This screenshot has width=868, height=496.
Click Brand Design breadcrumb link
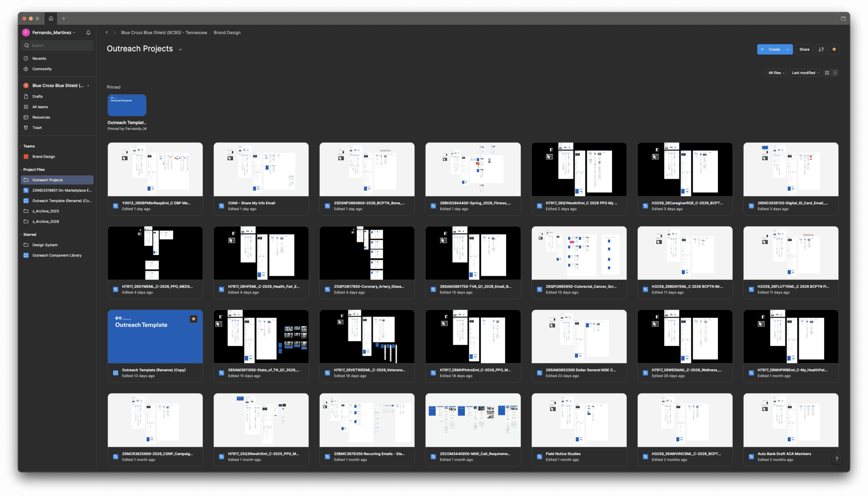(x=227, y=33)
